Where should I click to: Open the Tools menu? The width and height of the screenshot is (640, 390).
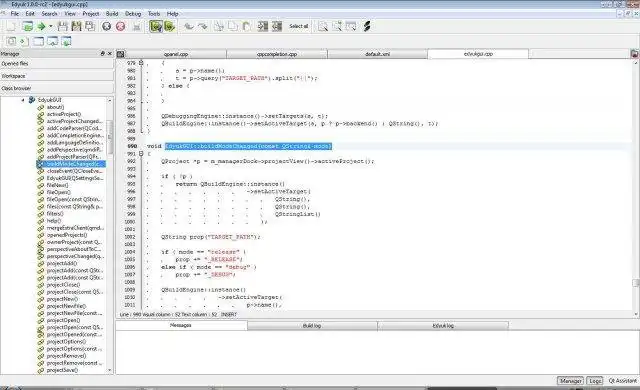pyautogui.click(x=154, y=13)
